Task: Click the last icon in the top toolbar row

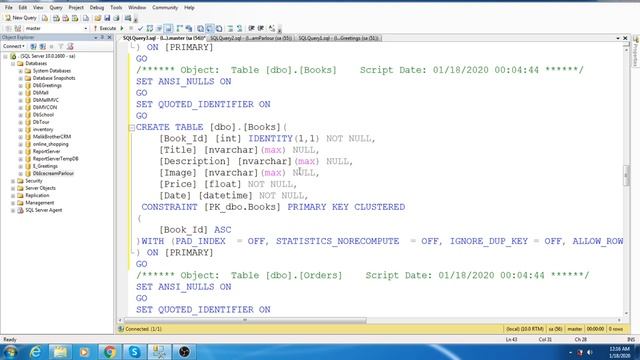Action: (x=128, y=18)
